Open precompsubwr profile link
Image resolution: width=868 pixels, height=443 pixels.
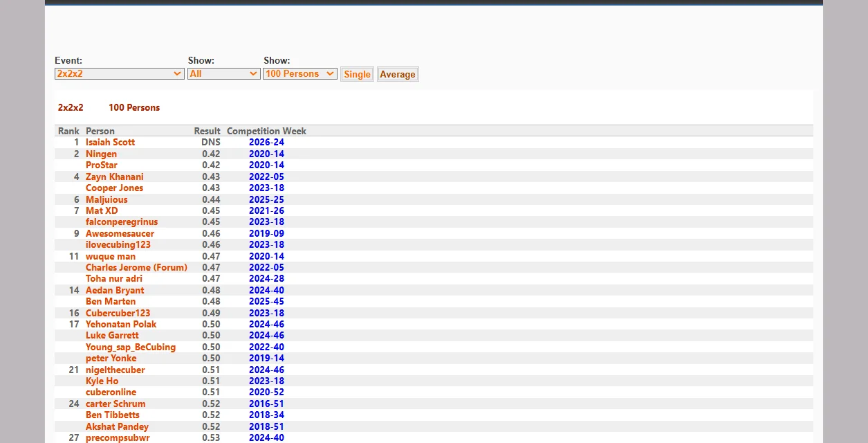(x=118, y=438)
